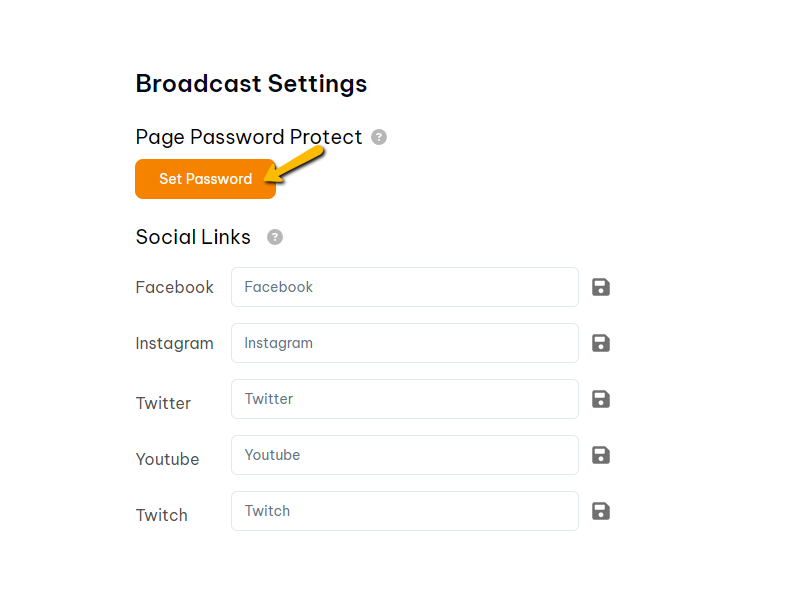Viewport: 800px width, 600px height.
Task: Save the Twitter link entry
Action: (x=600, y=399)
